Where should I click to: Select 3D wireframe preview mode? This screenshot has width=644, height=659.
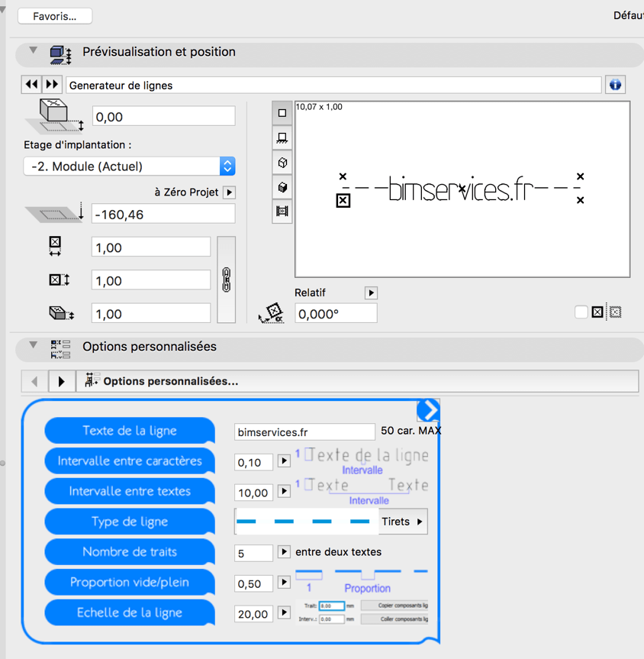(x=282, y=162)
